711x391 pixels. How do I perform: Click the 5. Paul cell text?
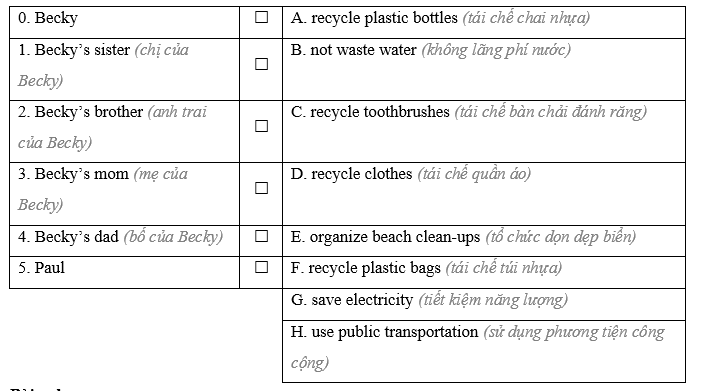click(x=42, y=268)
